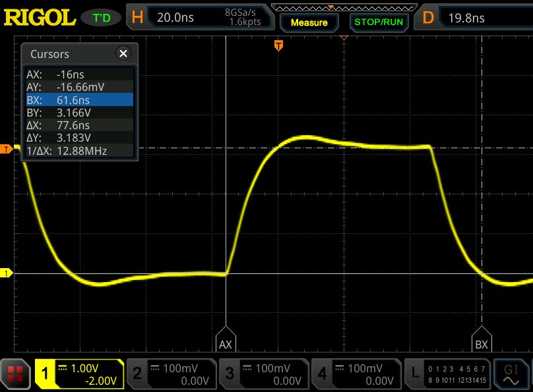Enable channel 4
The width and height of the screenshot is (533, 392).
356,374
